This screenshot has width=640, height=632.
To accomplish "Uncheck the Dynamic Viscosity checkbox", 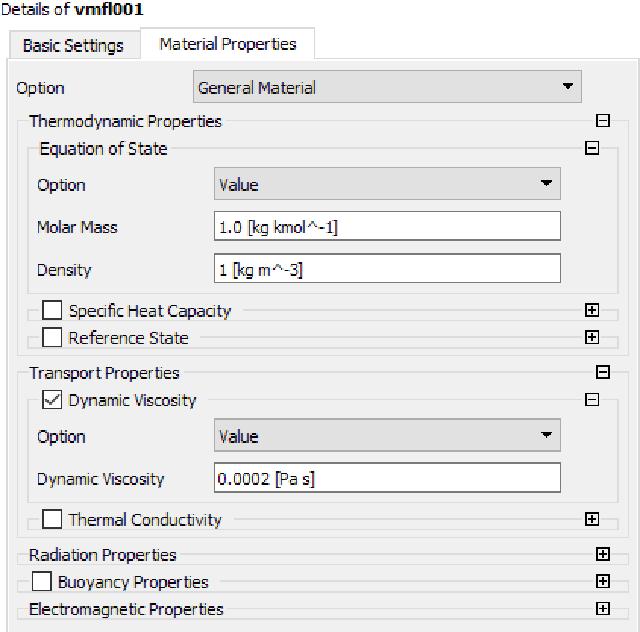I will tap(52, 400).
